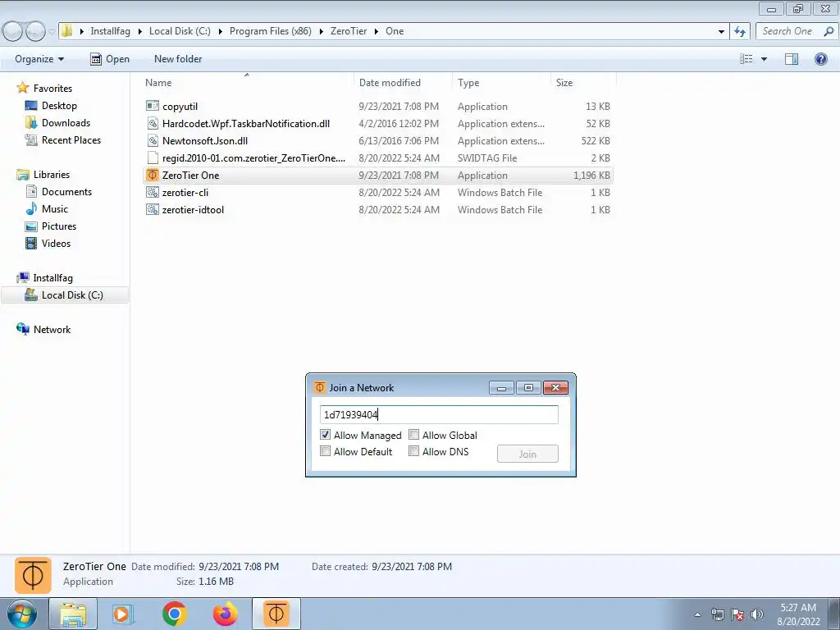Go to Program Files (x86) breadcrumb

coord(271,31)
